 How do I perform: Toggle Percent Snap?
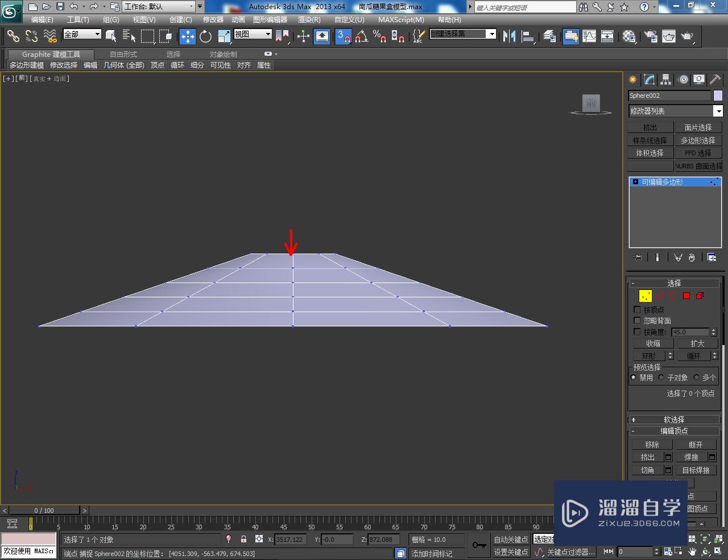click(x=380, y=36)
